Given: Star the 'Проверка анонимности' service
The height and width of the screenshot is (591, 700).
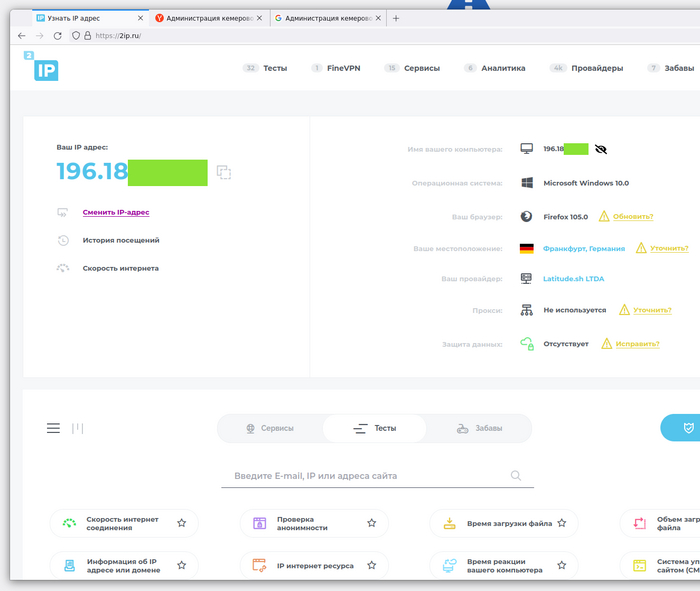Looking at the screenshot, I should pos(371,523).
